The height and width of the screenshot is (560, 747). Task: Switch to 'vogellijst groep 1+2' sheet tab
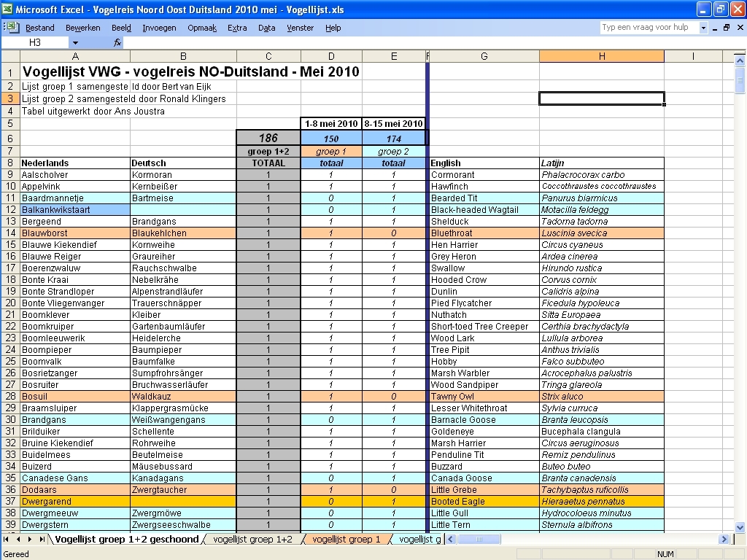(252, 539)
